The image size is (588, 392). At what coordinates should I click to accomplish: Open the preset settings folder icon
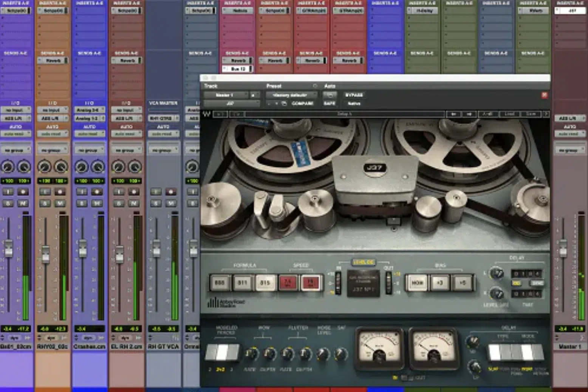point(284,103)
